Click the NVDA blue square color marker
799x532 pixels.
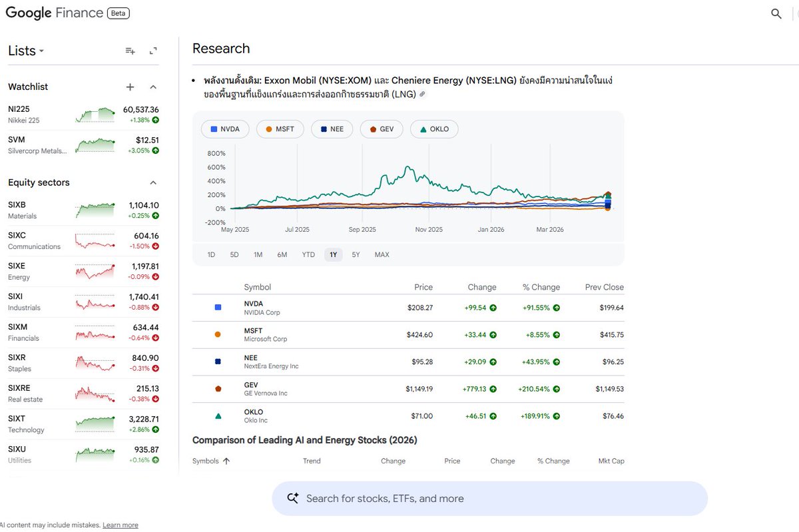coord(218,308)
